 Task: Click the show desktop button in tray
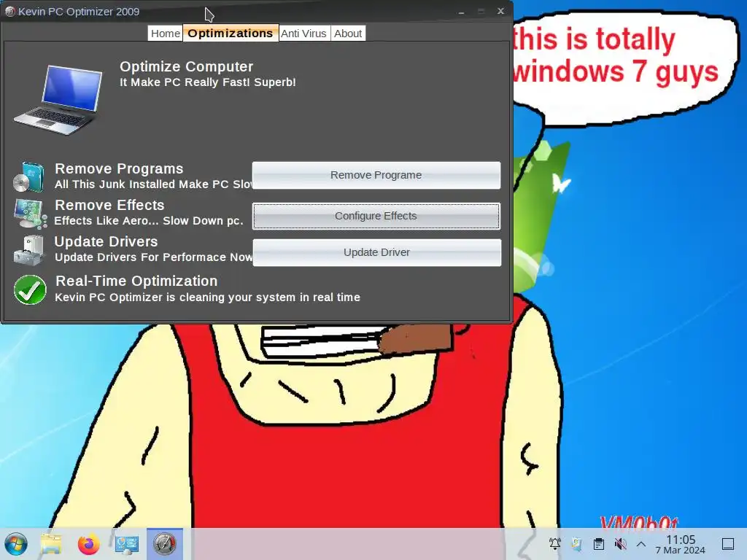728,544
